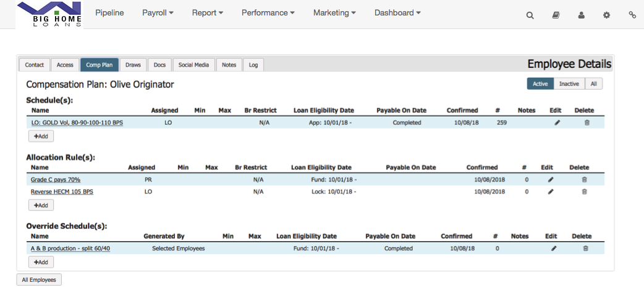Screen dimensions: 644x293
Task: Open the Log tab
Action: pyautogui.click(x=253, y=65)
